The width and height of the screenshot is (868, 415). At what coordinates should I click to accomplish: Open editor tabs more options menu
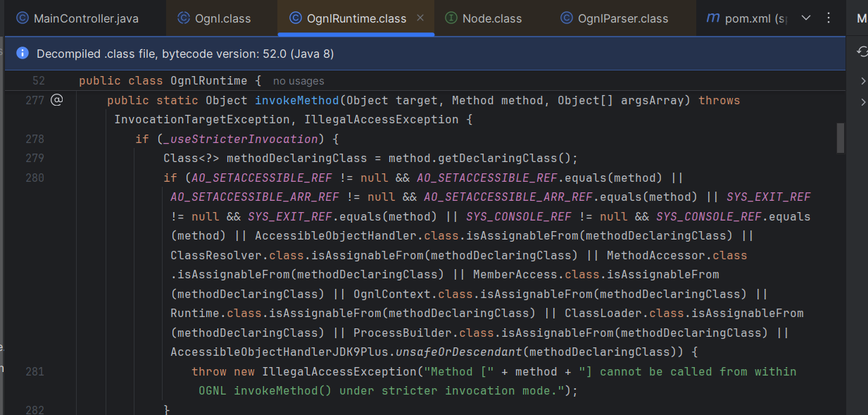(x=828, y=18)
